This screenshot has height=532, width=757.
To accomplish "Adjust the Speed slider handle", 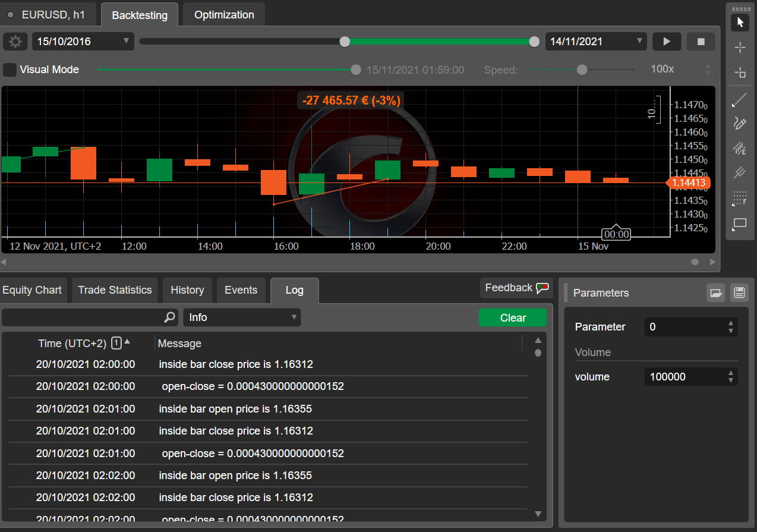I will pos(582,70).
